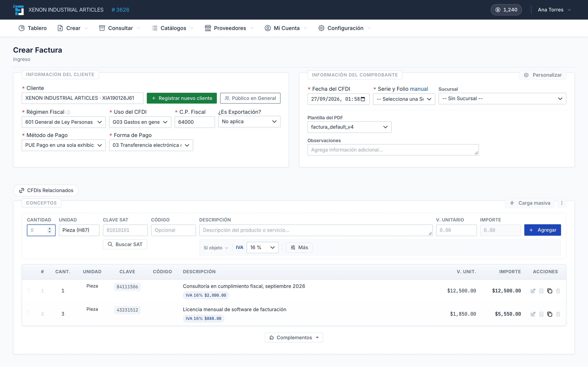Click the calendar icon in Fecha del CFDI
Viewport: 588px width, 367px height.
363,99
